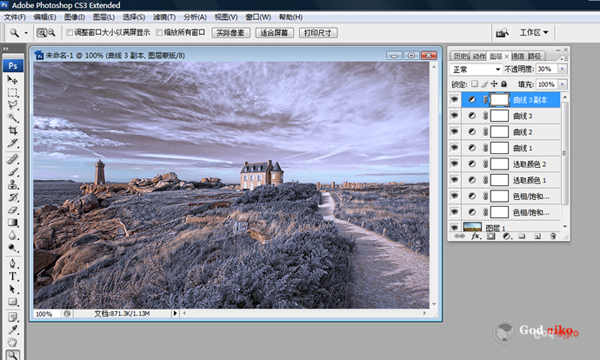Toggle visibility of 图层 1 layer
Image resolution: width=600 pixels, height=360 pixels.
pyautogui.click(x=454, y=227)
